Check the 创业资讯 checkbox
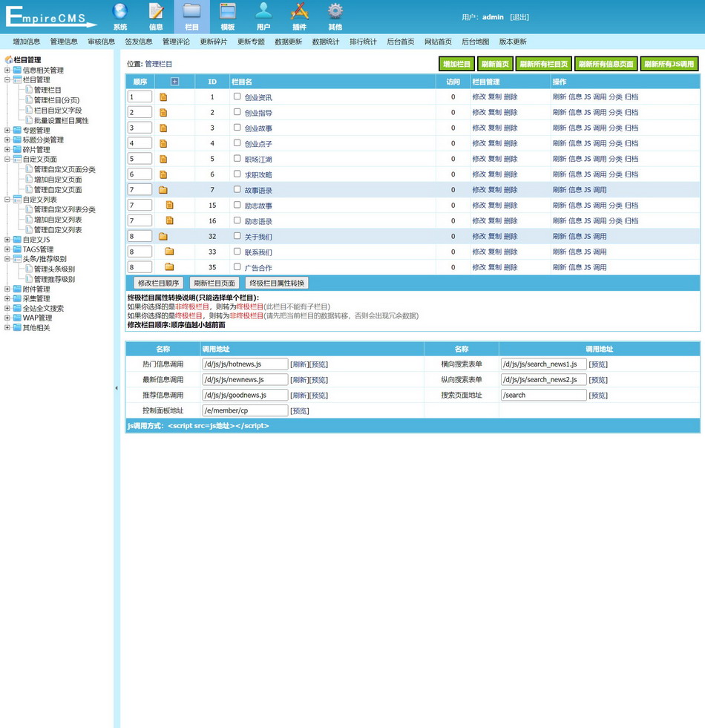 click(237, 96)
